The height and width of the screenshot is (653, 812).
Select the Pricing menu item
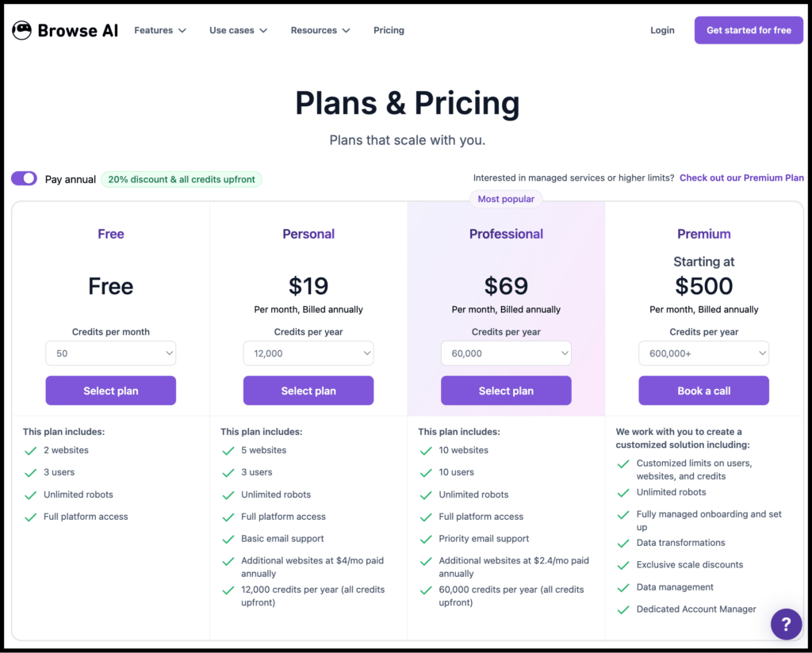click(x=389, y=30)
